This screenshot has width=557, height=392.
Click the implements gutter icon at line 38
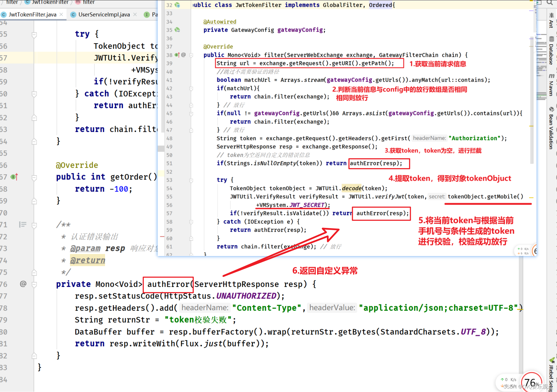pyautogui.click(x=177, y=55)
